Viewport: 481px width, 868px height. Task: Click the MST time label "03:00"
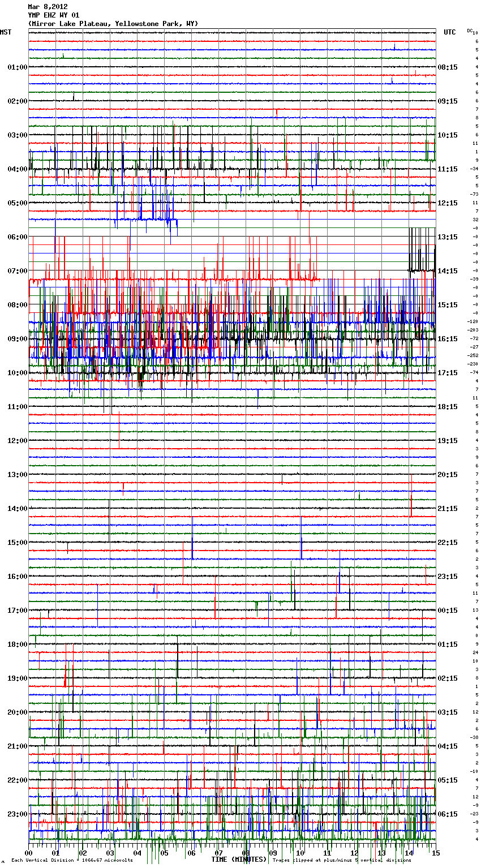tap(18, 135)
